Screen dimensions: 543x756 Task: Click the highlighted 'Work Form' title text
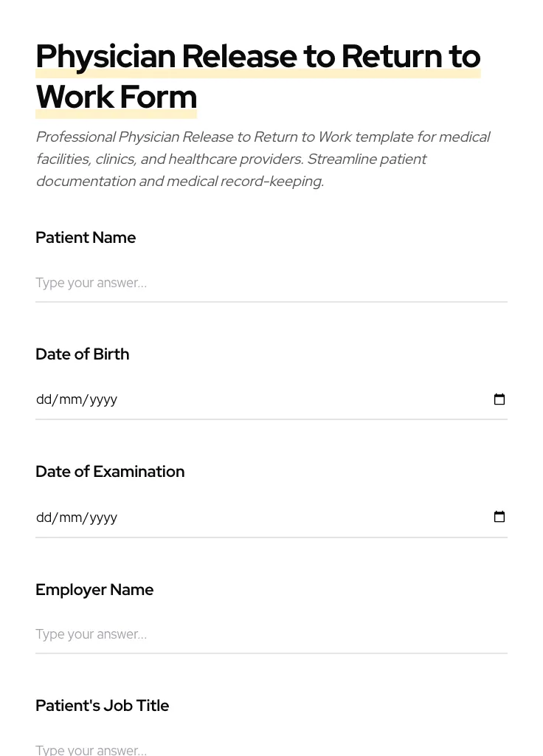[116, 97]
